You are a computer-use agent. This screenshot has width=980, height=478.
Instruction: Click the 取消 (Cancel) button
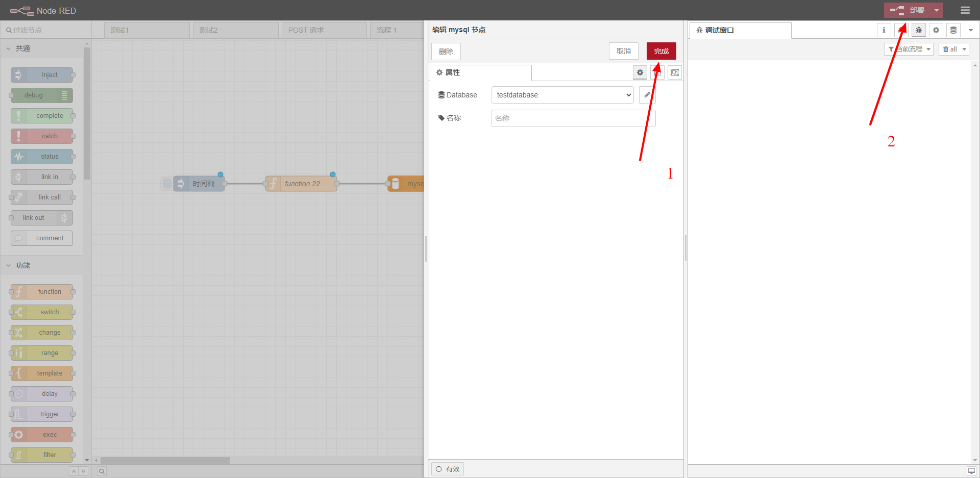tap(623, 51)
